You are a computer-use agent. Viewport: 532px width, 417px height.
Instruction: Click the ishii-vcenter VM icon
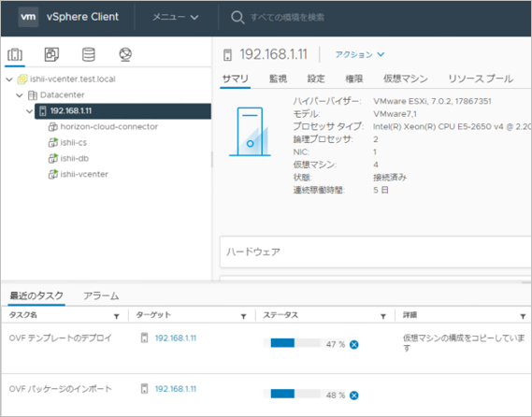click(53, 175)
